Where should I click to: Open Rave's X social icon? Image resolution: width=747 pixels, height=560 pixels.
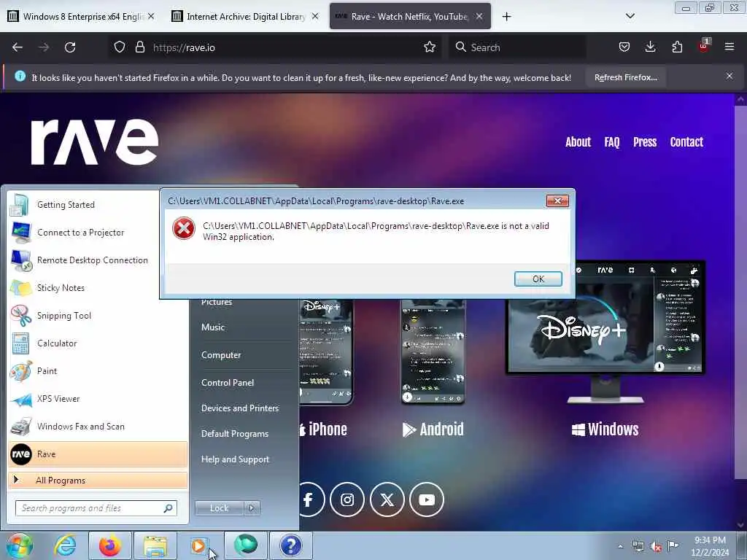(387, 499)
